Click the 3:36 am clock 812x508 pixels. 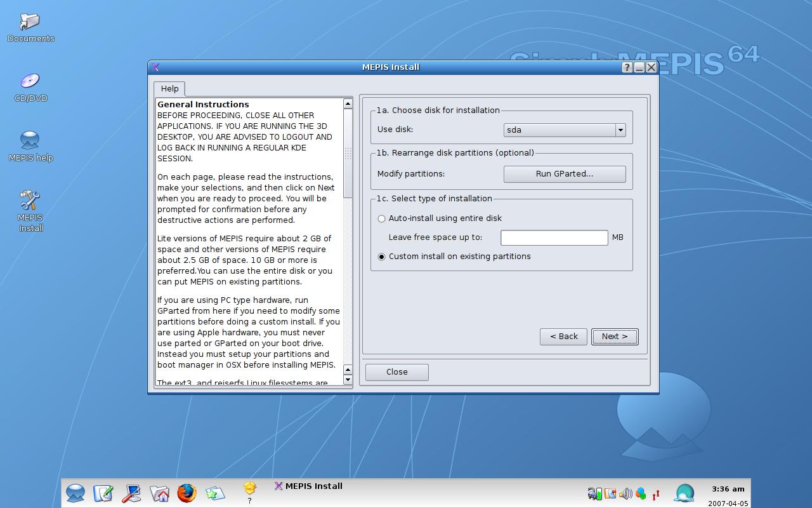pyautogui.click(x=728, y=489)
